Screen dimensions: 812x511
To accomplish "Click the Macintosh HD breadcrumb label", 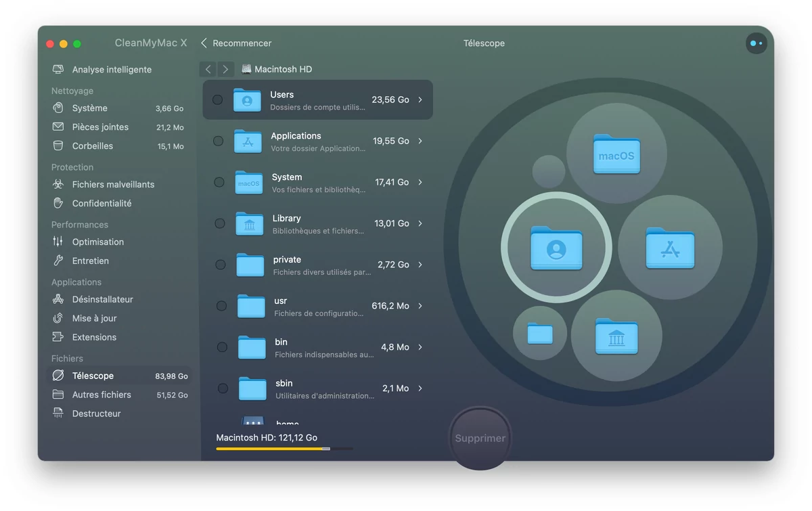I will tap(283, 69).
